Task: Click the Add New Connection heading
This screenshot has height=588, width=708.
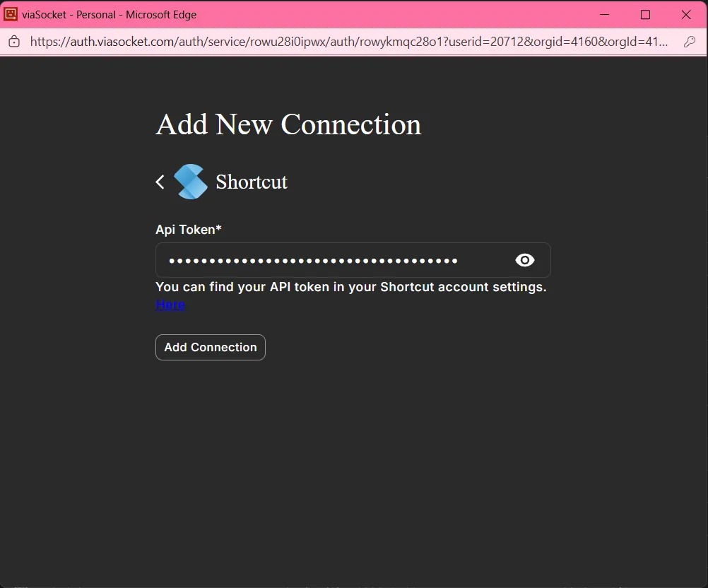Action: point(288,124)
